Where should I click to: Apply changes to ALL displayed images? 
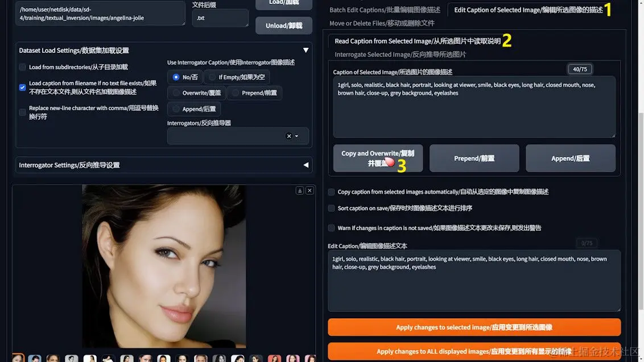click(474, 351)
